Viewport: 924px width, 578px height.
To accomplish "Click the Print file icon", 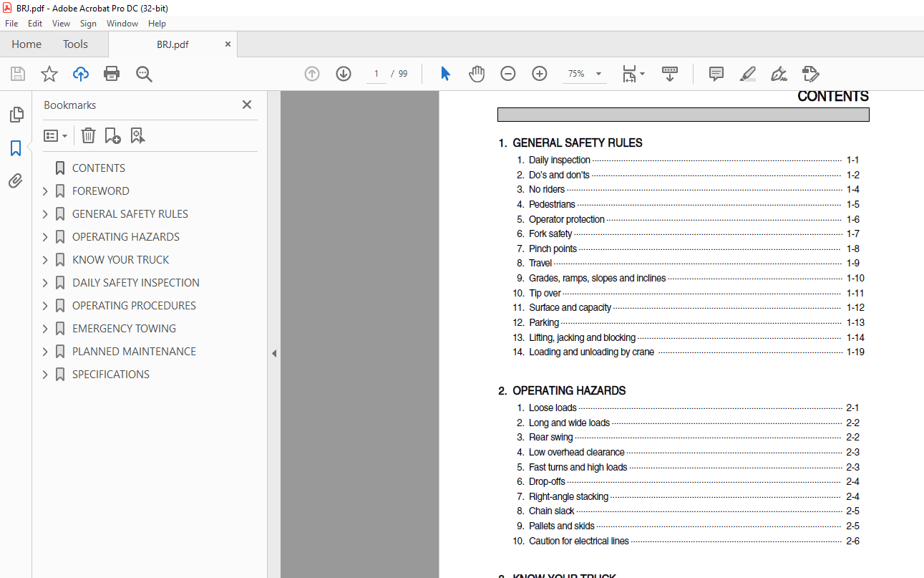I will [112, 74].
